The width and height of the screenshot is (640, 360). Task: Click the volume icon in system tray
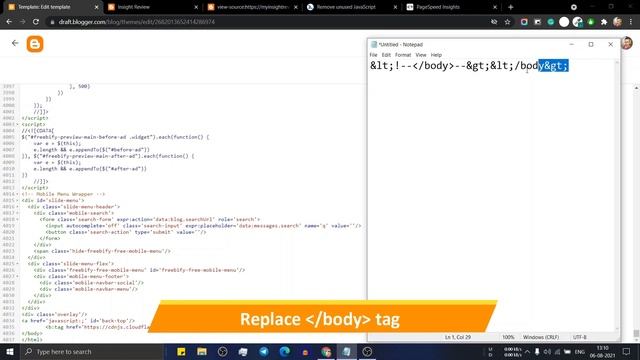(547, 351)
